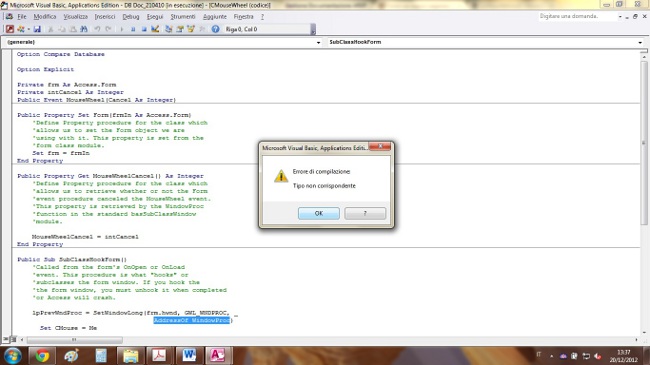This screenshot has height=365, width=650.
Task: Show hidden system tray icons arrow
Action: [x=551, y=356]
